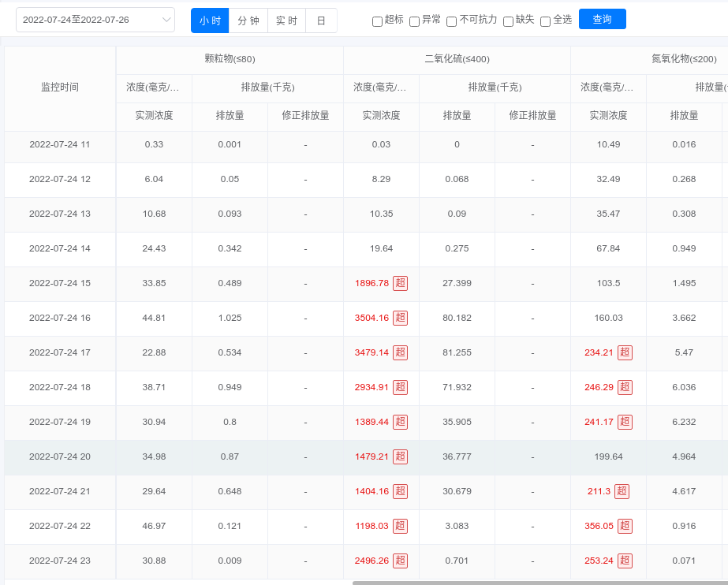Viewport: 728px width, 585px height.
Task: Click the nitrogen oxide emission 6.232
Action: 684,422
